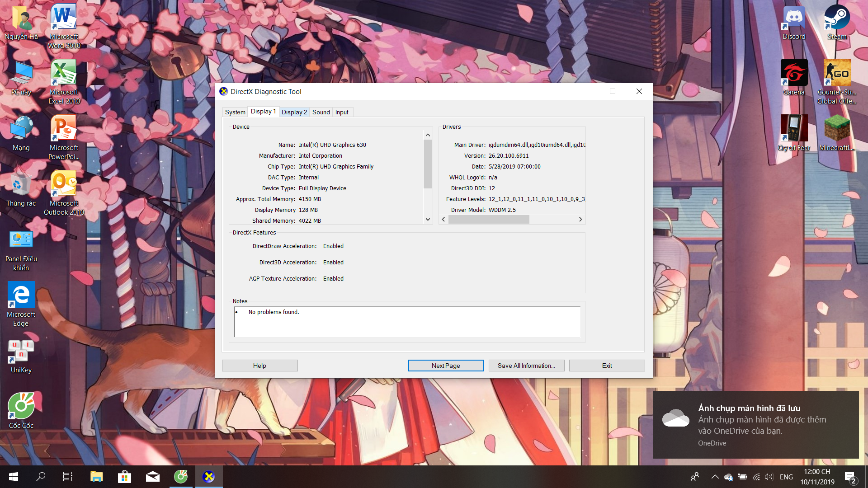Click the '4150 MB' total memory value
This screenshot has width=868, height=488.
click(x=310, y=199)
